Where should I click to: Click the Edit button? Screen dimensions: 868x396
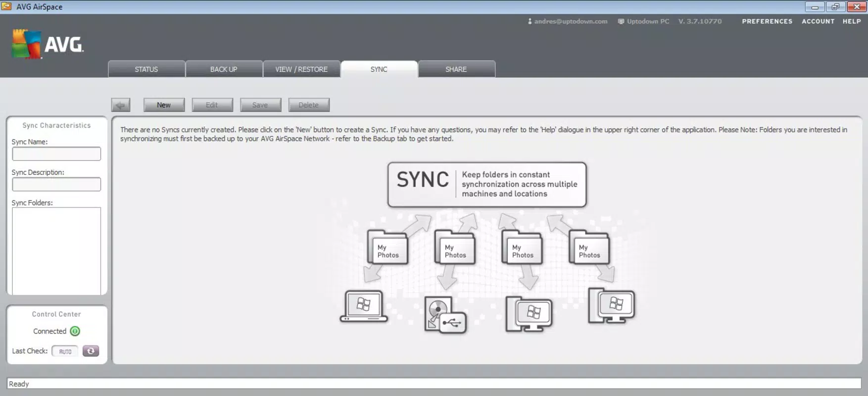click(212, 105)
